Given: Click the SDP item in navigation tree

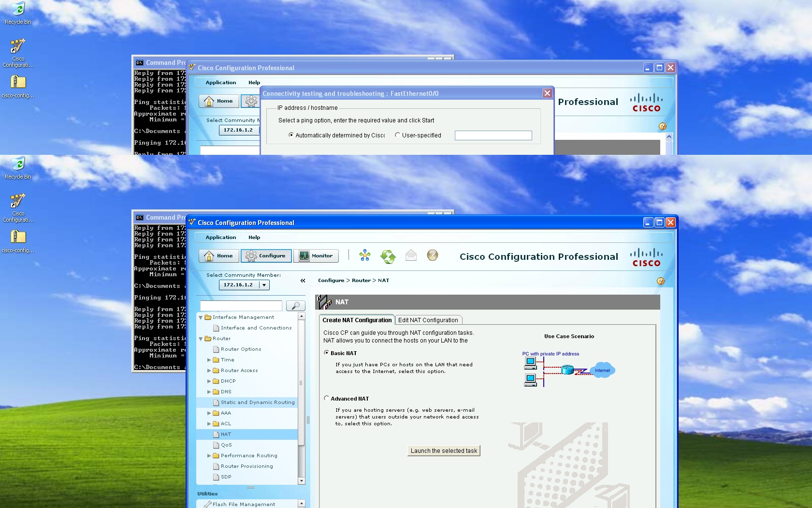Looking at the screenshot, I should click(x=226, y=477).
